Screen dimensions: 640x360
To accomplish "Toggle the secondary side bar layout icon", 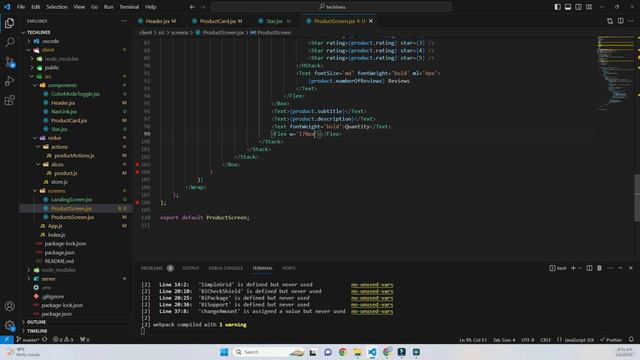I will coord(578,7).
